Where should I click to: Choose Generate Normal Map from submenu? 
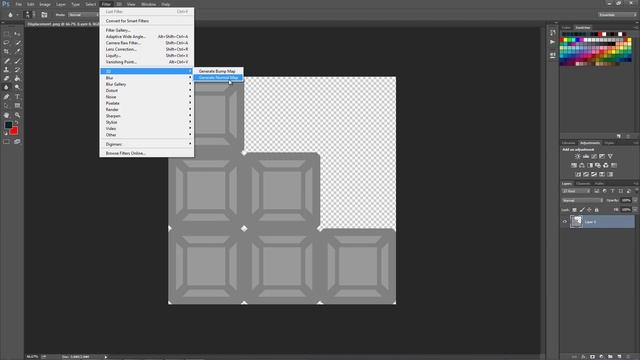click(218, 78)
